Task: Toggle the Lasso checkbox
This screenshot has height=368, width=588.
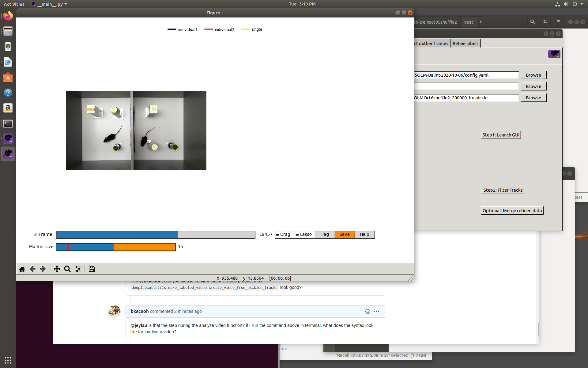Action: pyautogui.click(x=297, y=235)
